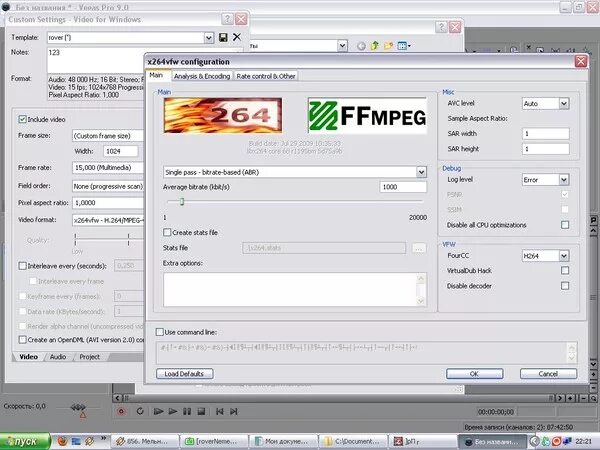Image resolution: width=600 pixels, height=450 pixels.
Task: Click Load Defaults button
Action: (x=184, y=373)
